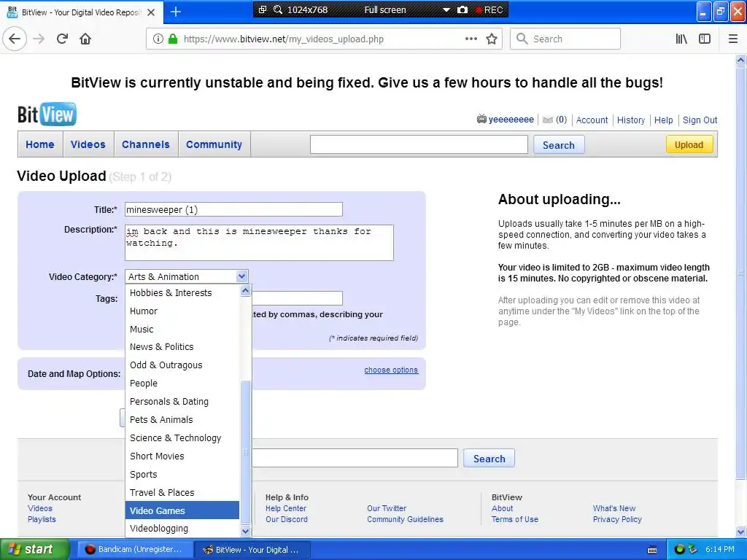
Task: Select Travel & Places category
Action: point(182,492)
